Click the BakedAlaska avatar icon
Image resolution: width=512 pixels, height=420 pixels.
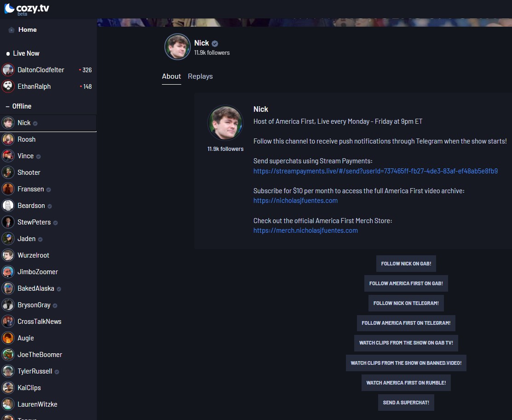click(x=8, y=288)
